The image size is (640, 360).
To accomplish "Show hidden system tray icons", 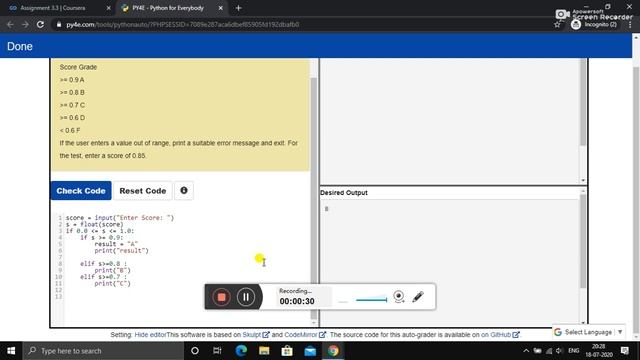I will [526, 351].
